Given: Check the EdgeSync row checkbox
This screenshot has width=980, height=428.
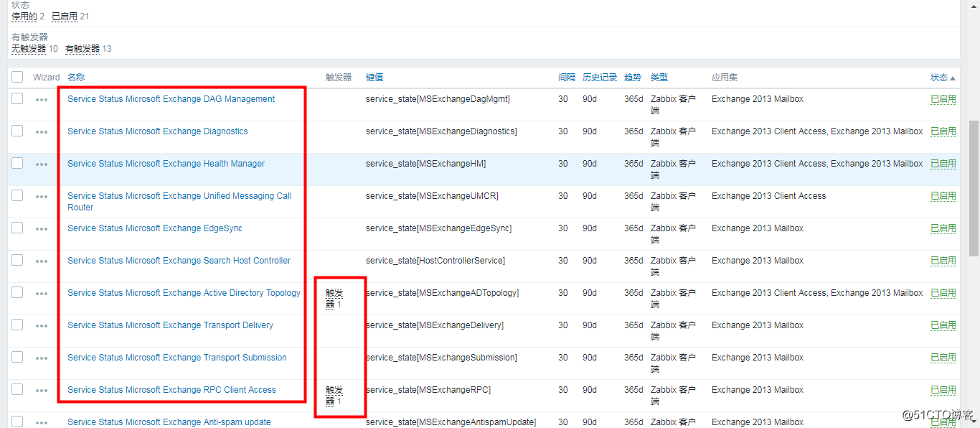Looking at the screenshot, I should tap(17, 228).
